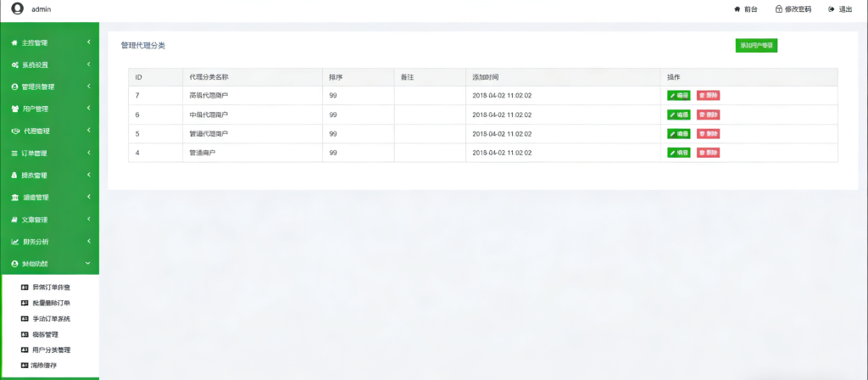The image size is (868, 380).
Task: Expand the 用户管理 chevron
Action: click(88, 109)
